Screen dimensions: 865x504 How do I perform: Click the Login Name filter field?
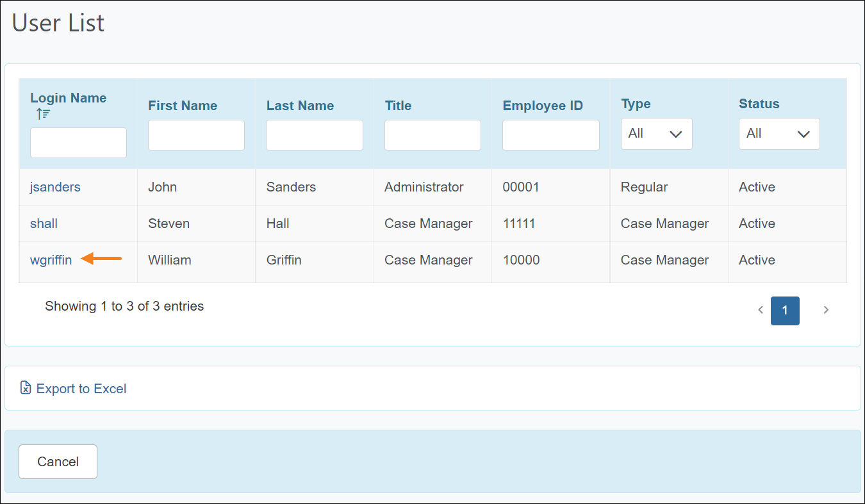tap(78, 142)
